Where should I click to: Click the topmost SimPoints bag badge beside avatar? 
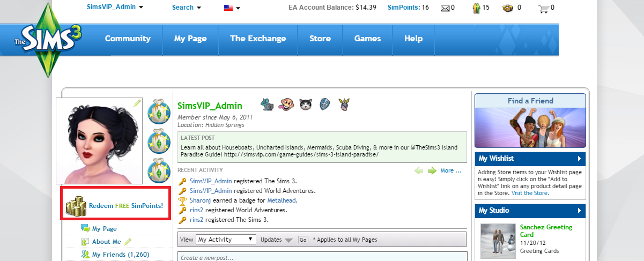click(158, 111)
